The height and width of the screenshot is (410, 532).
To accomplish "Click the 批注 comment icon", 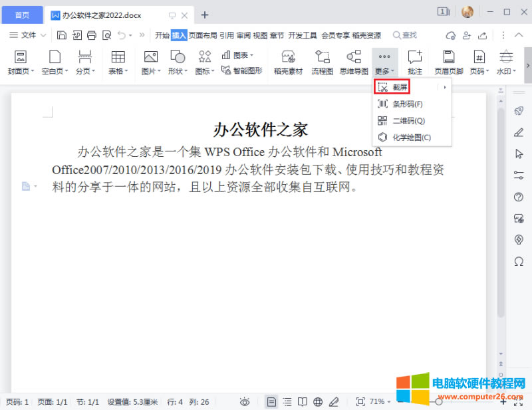I will click(x=415, y=62).
